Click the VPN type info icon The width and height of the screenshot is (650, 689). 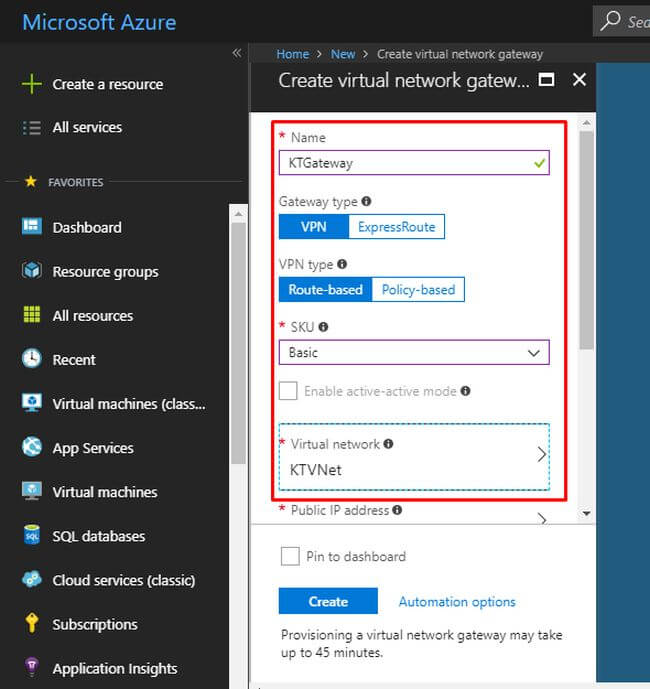click(x=342, y=264)
